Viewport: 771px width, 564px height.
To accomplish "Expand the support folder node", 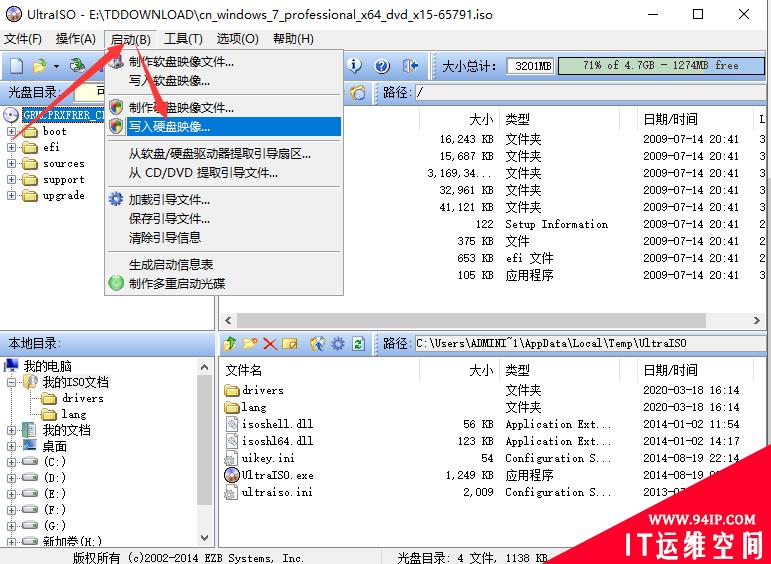I will (11, 179).
